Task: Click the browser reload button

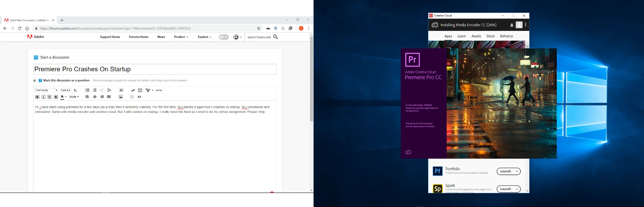Action: [20, 29]
